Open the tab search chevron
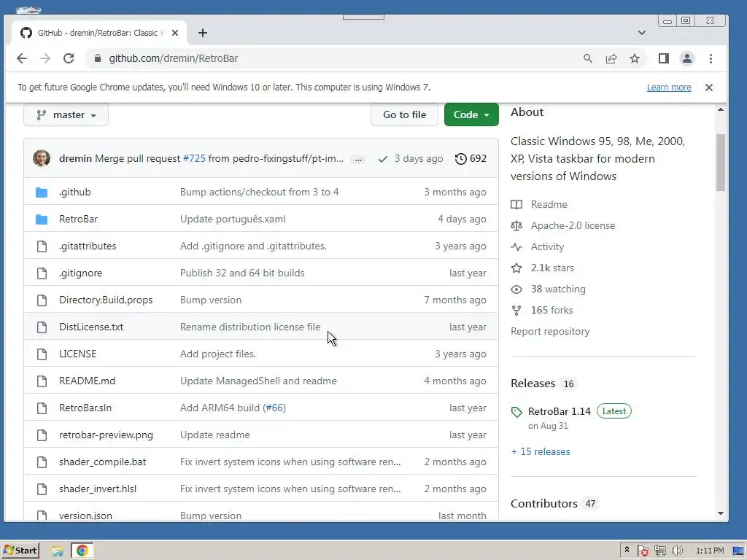The width and height of the screenshot is (747, 560). point(642,33)
